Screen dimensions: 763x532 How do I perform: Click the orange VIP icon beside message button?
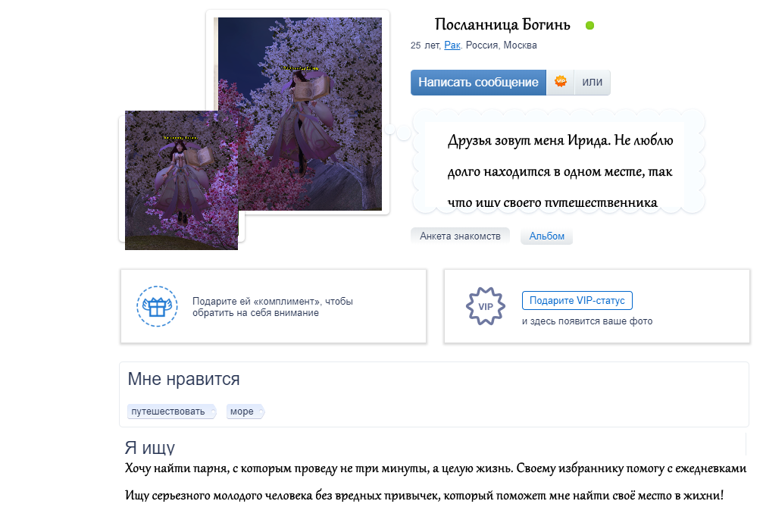(x=561, y=83)
